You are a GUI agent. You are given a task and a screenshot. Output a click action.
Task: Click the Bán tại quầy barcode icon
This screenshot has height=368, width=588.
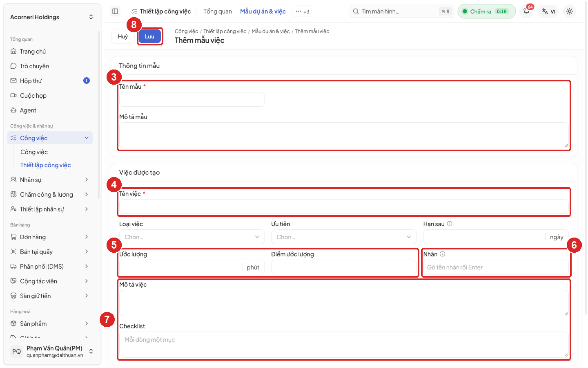(x=13, y=252)
